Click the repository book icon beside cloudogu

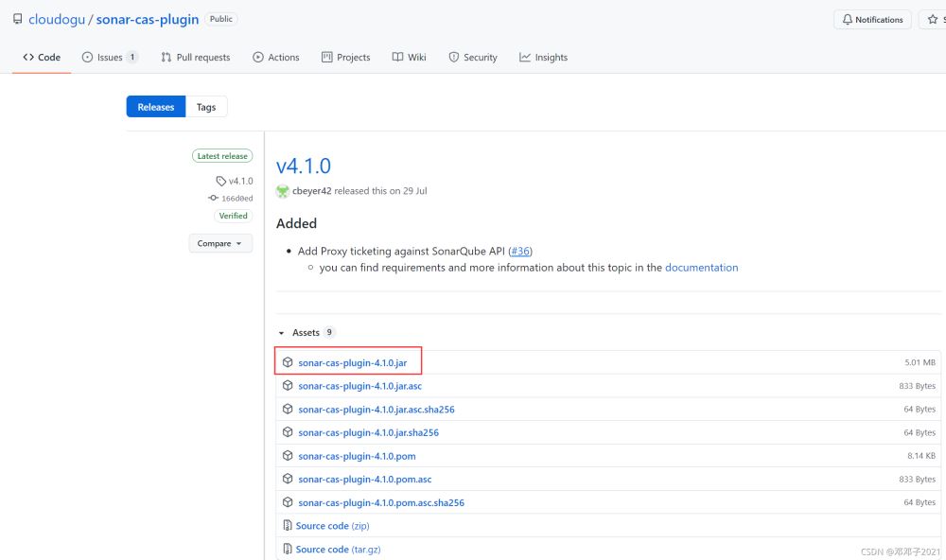[17, 19]
